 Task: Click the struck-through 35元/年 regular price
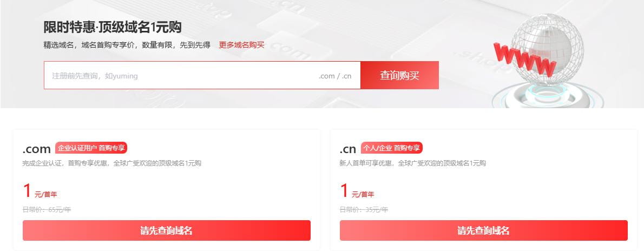pos(364,209)
